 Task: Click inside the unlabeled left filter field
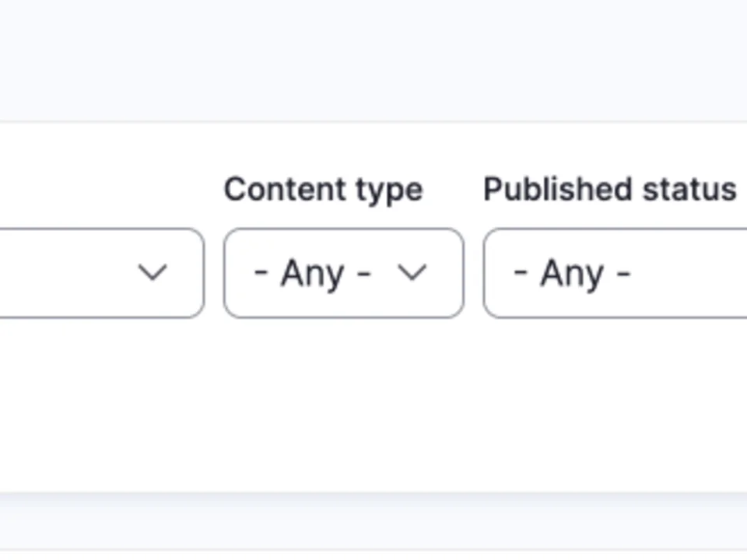[x=78, y=272]
